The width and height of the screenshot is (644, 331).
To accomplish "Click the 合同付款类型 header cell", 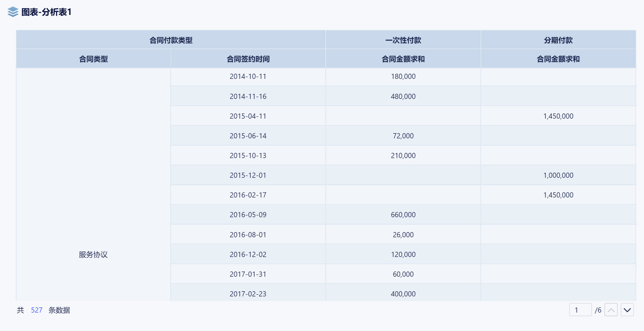I will [171, 40].
